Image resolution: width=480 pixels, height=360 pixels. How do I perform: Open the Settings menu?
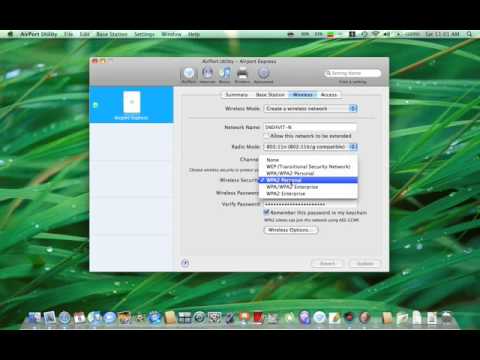point(144,34)
